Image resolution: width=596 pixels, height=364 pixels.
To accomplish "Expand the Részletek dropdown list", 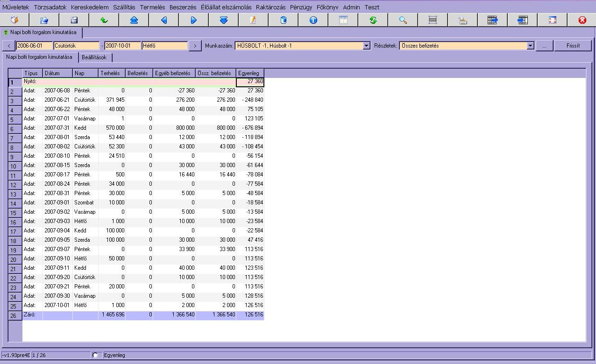I will pos(530,46).
